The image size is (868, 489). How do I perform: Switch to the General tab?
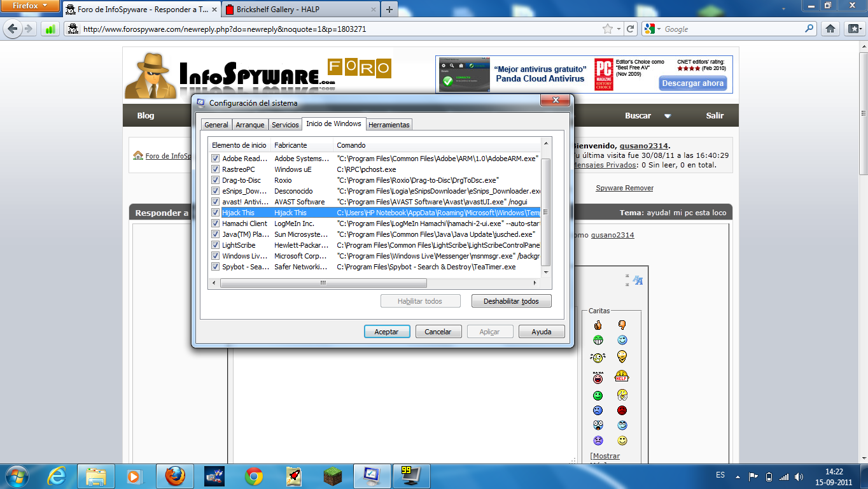tap(216, 125)
